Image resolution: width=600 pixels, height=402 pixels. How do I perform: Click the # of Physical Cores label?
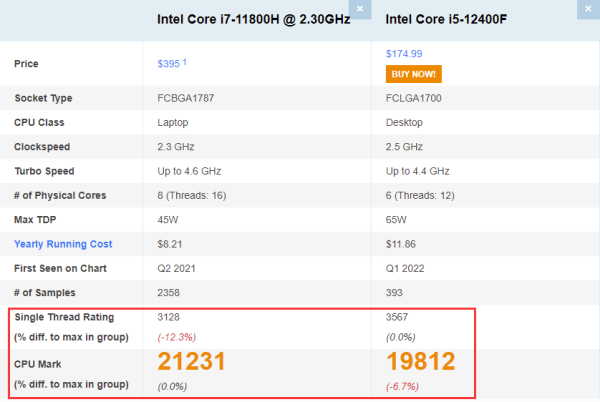[x=60, y=195]
